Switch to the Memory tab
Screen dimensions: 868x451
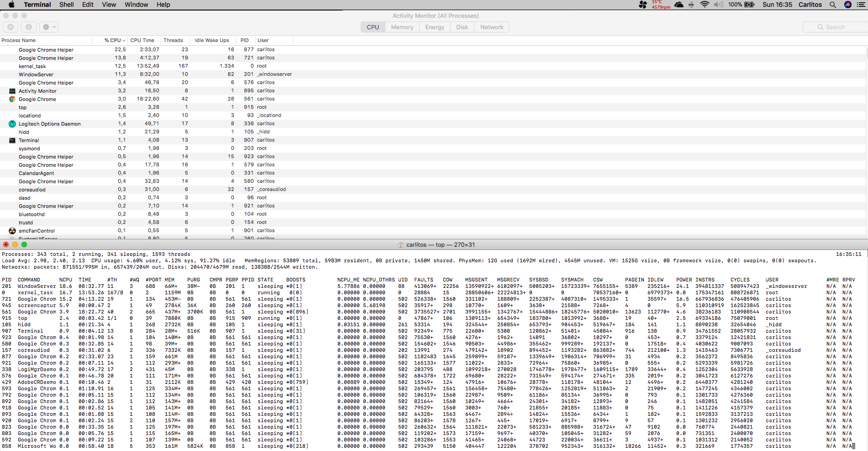pyautogui.click(x=402, y=27)
